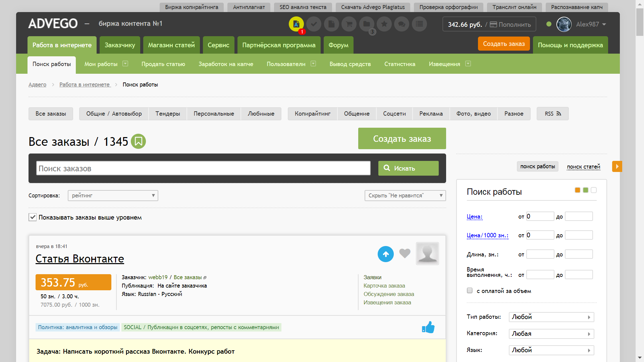Open the chat bubbles messages icon
Screen dimensions: 644x362
[402, 24]
